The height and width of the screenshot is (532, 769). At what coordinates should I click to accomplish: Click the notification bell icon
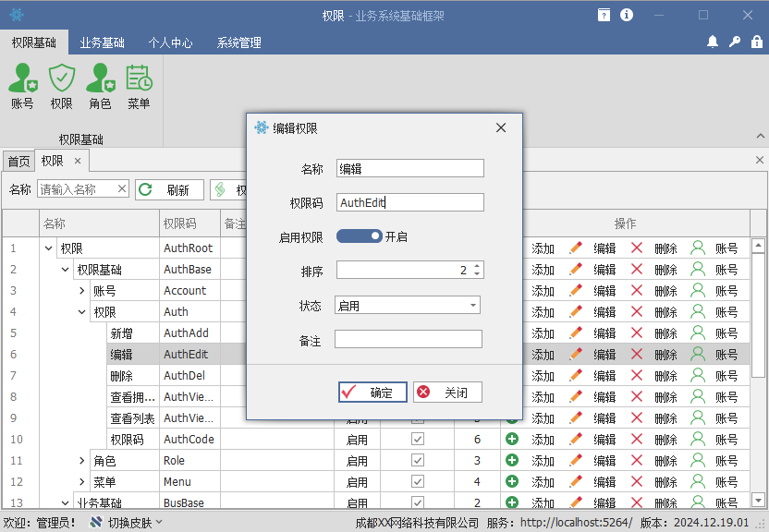click(x=713, y=42)
